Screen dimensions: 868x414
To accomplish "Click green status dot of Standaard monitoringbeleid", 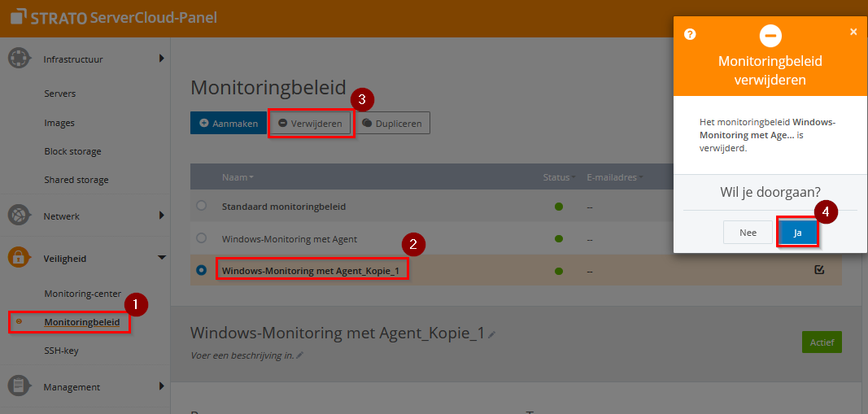I will click(x=559, y=207).
